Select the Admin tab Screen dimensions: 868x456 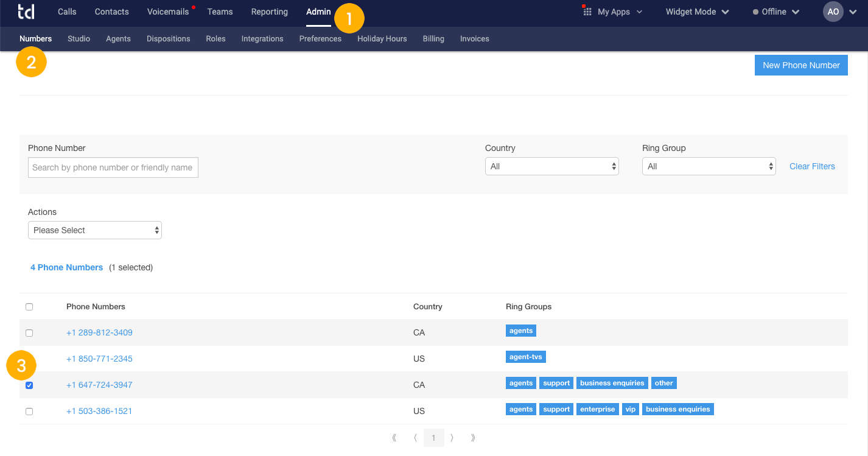point(318,12)
